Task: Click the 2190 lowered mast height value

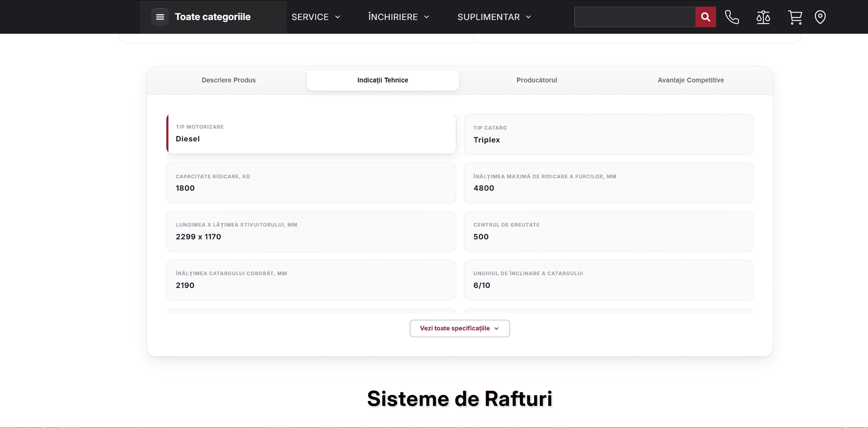Action: (x=185, y=285)
